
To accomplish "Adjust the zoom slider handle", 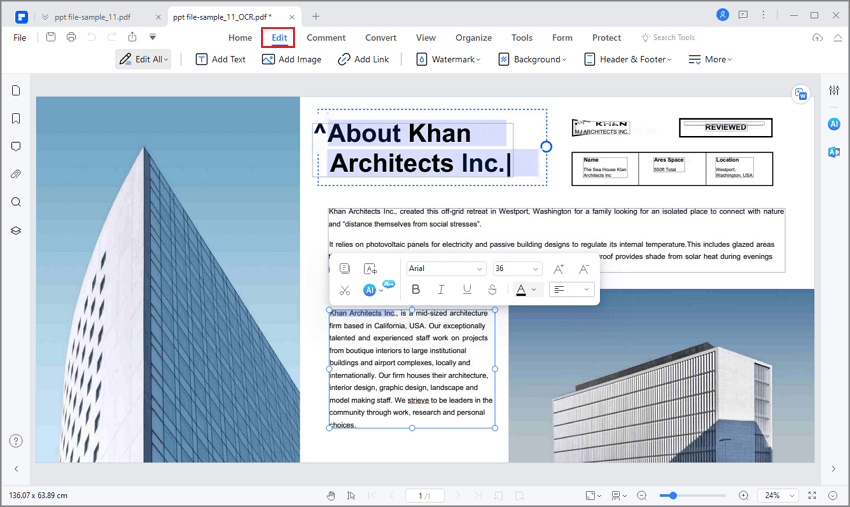I will [x=673, y=495].
